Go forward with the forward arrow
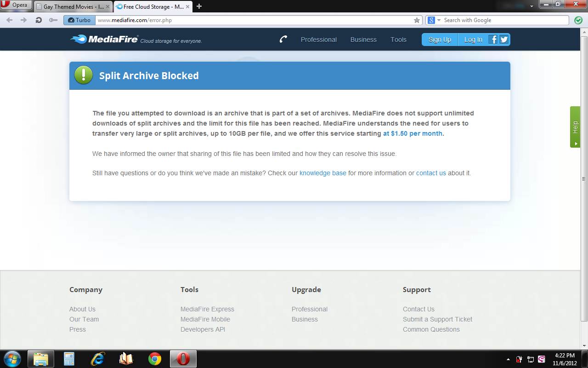 pyautogui.click(x=24, y=20)
